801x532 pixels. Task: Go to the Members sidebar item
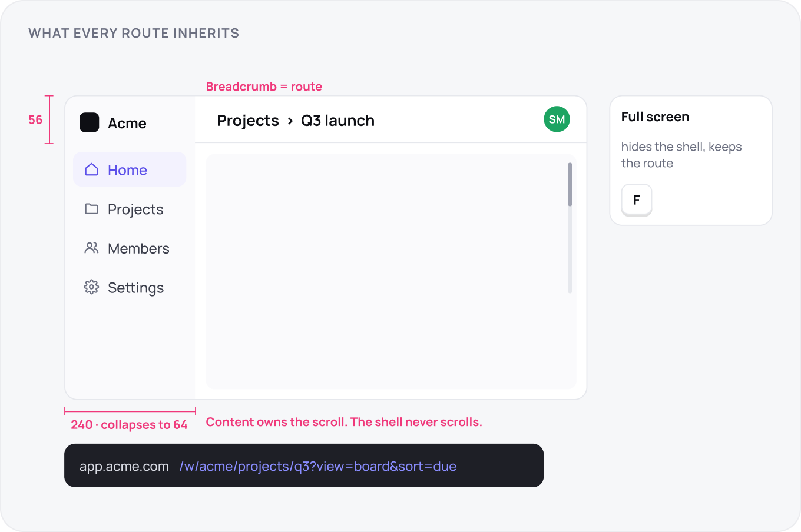(x=130, y=248)
